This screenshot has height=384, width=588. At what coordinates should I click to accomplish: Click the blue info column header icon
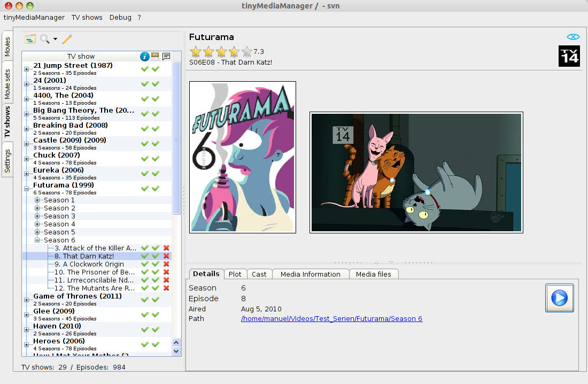(145, 56)
